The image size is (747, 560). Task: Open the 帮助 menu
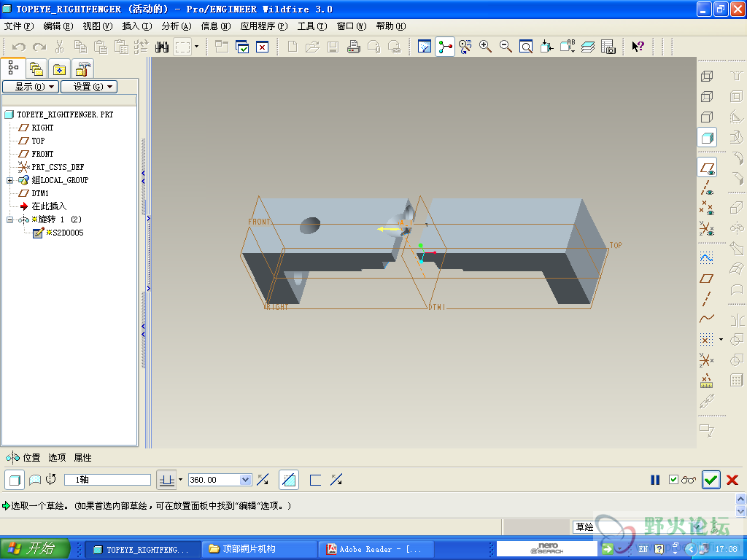(391, 26)
